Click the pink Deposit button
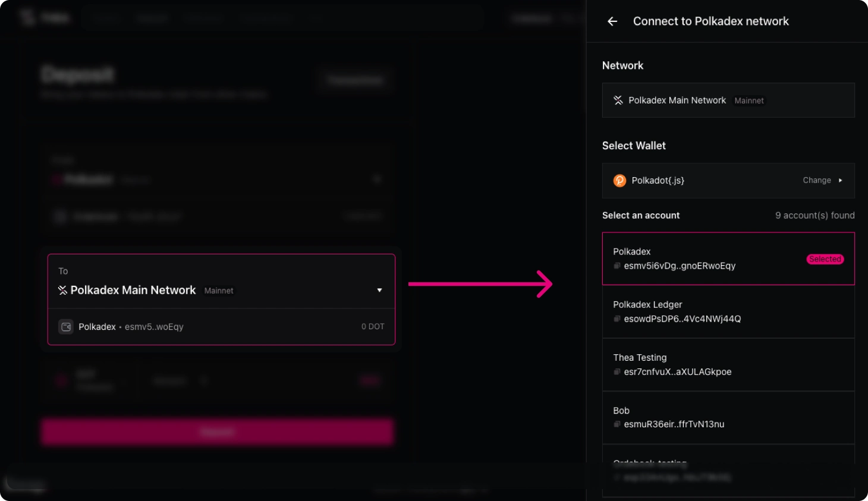The image size is (868, 501). pyautogui.click(x=217, y=432)
